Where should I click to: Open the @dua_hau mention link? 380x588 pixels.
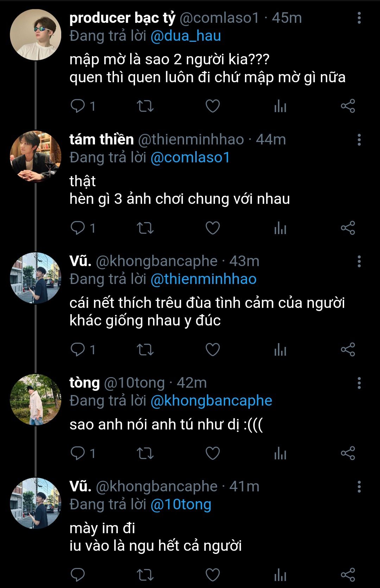point(186,36)
